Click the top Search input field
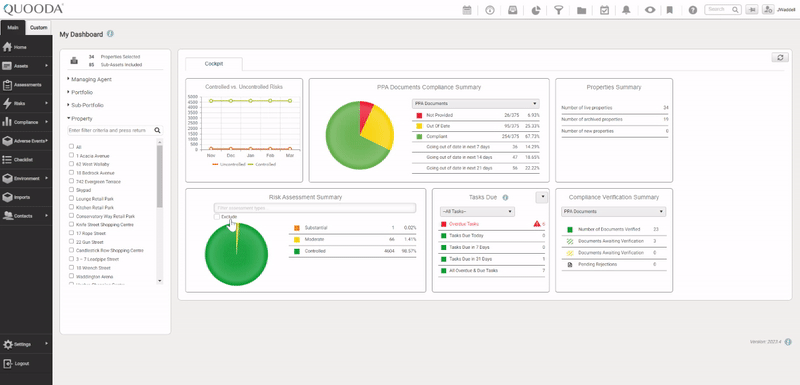Screen dimensions: 800x385 [x=719, y=10]
